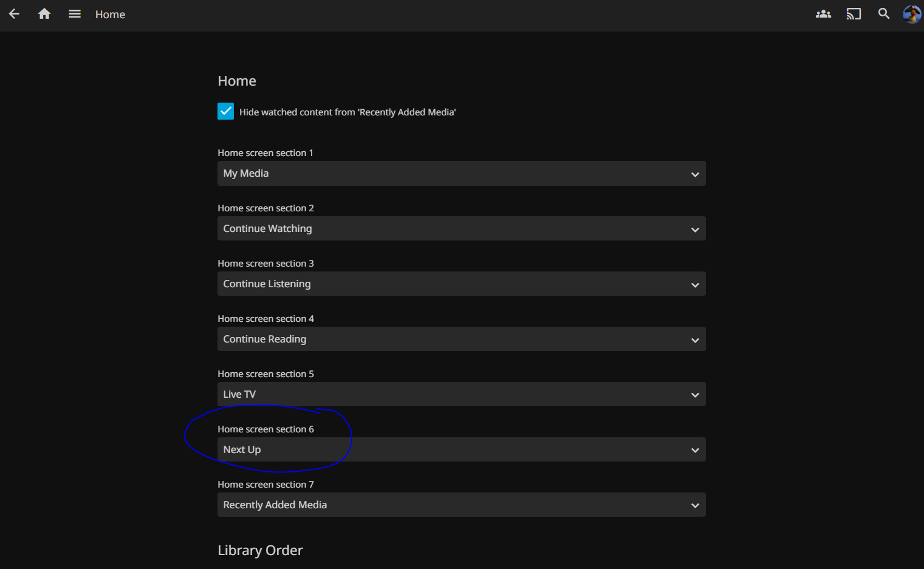
Task: Open the hamburger navigation menu
Action: [75, 14]
